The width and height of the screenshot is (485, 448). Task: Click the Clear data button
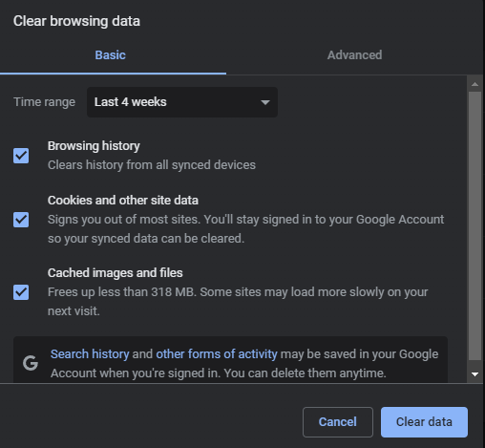click(x=424, y=422)
